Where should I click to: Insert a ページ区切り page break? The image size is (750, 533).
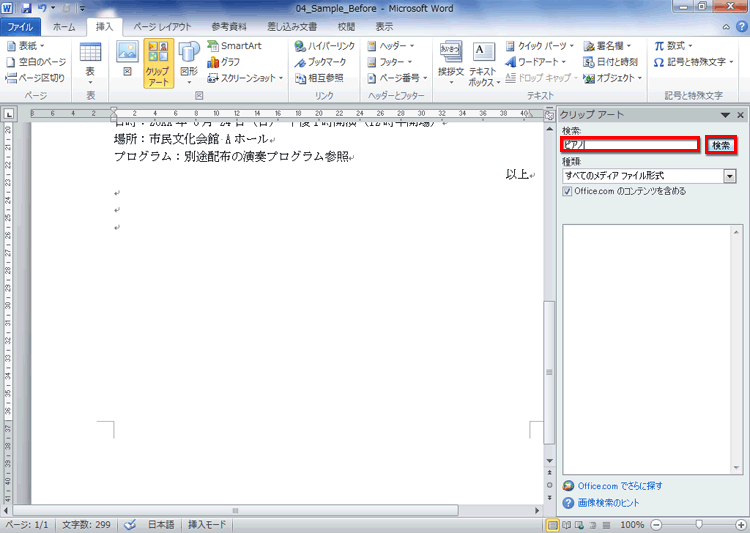(35, 78)
